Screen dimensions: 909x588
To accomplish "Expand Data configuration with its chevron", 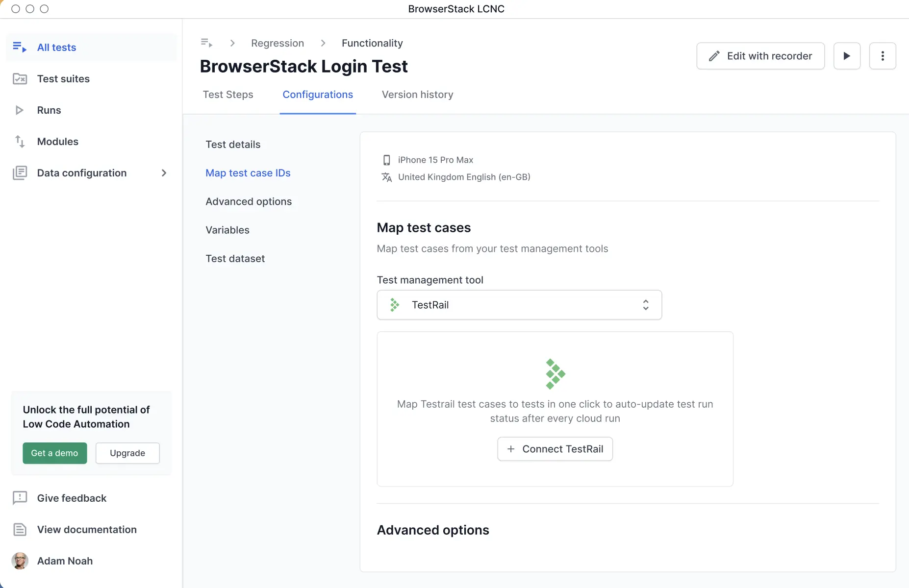I will click(164, 173).
